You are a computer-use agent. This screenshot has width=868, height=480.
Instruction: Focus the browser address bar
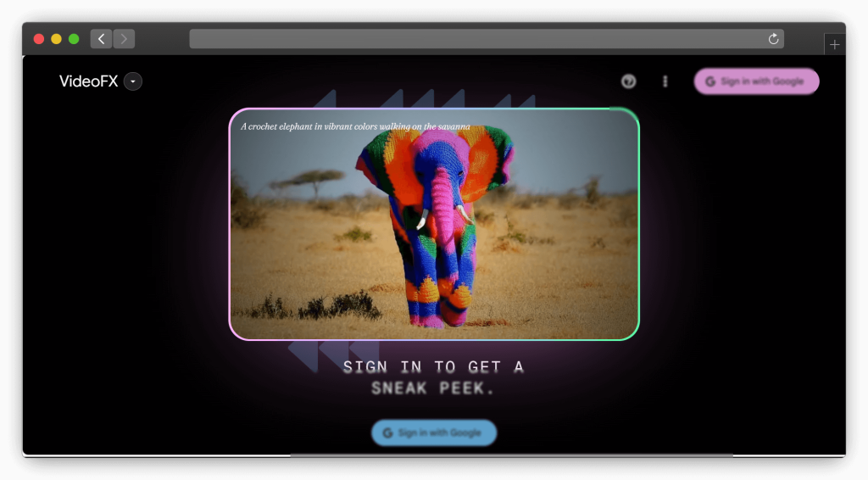coord(475,39)
